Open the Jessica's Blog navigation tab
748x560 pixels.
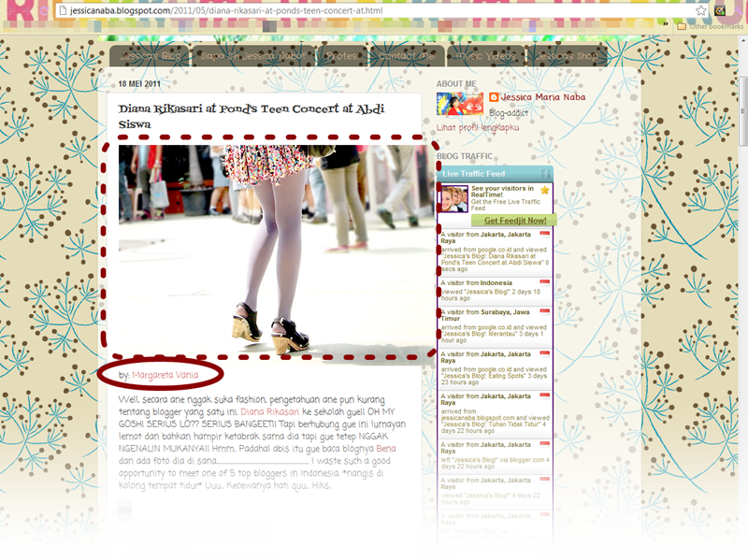[150, 56]
